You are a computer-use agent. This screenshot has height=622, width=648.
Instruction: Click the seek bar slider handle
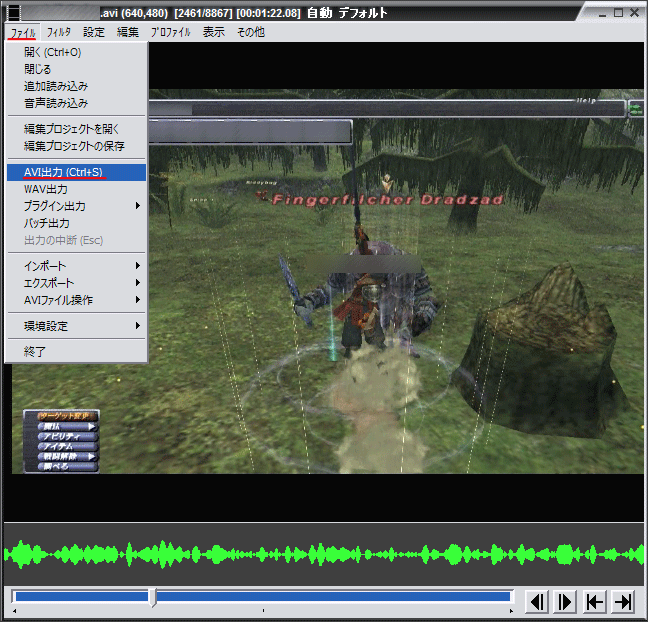tap(153, 597)
